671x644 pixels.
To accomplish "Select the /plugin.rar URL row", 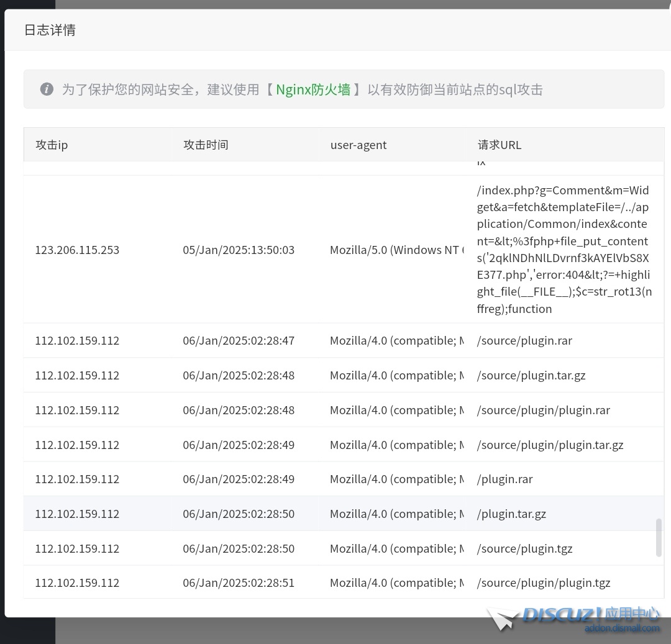I will coord(504,479).
